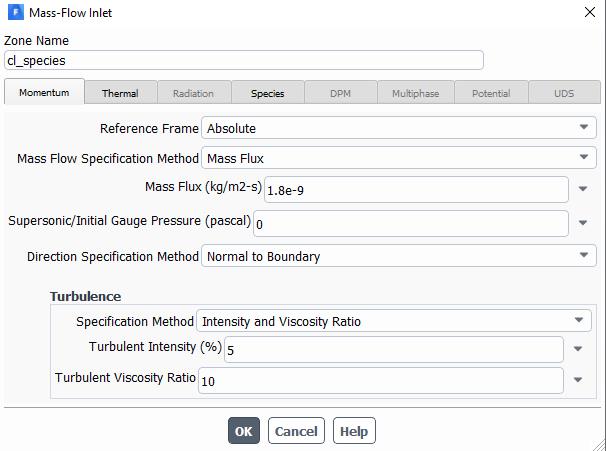
Task: Expand Direction Specification Method dropdown
Action: coord(398,256)
